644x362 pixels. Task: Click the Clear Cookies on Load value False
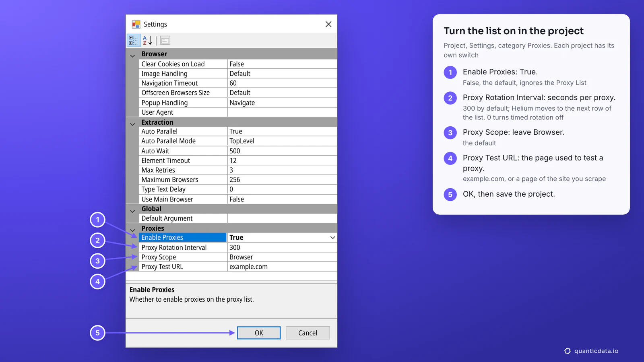(x=282, y=64)
